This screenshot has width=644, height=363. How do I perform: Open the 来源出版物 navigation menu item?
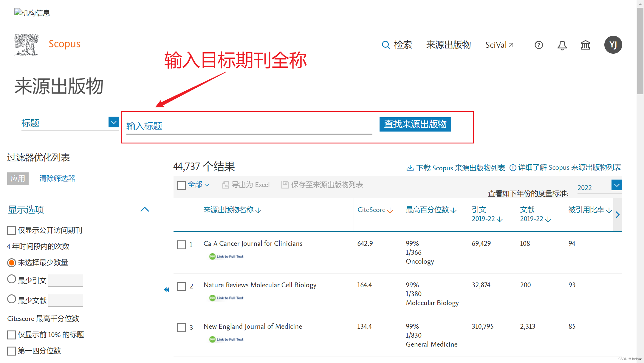click(x=448, y=45)
